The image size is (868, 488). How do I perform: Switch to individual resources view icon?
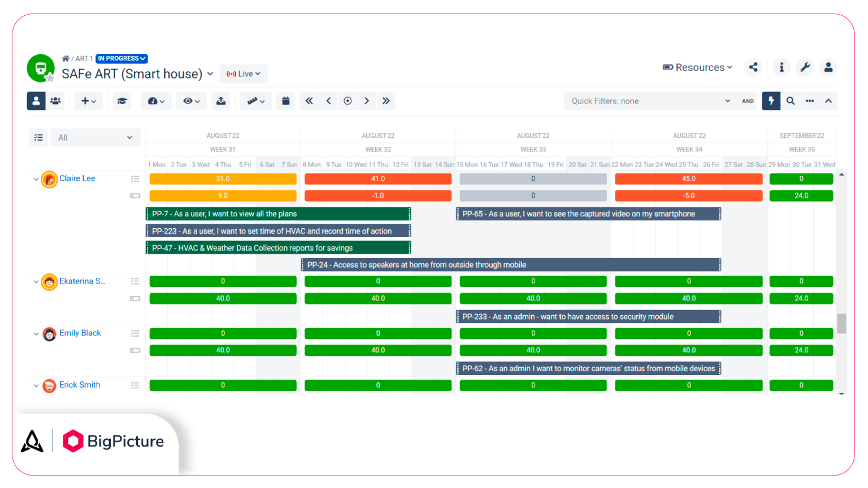tap(36, 101)
